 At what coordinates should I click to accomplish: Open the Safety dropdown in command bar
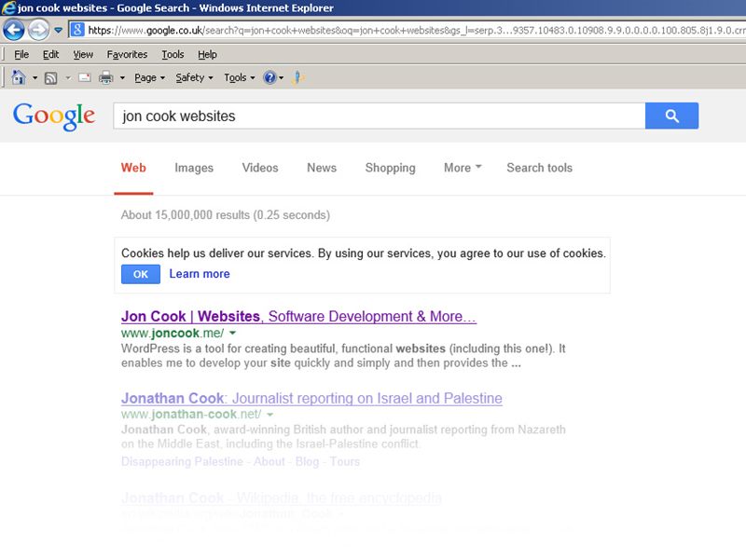(x=194, y=77)
